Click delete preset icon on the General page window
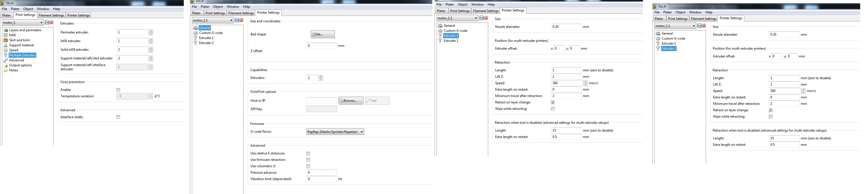868x194 pixels. pyautogui.click(x=241, y=20)
